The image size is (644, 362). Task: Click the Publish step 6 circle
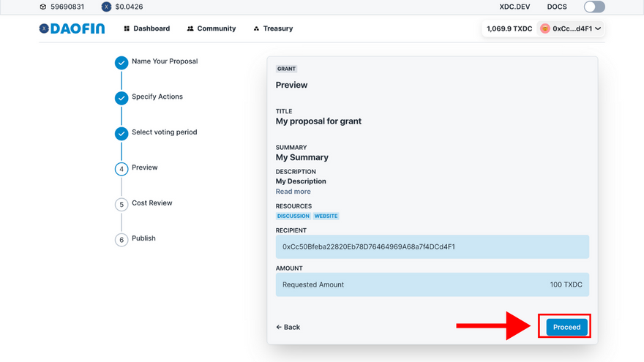pos(121,240)
